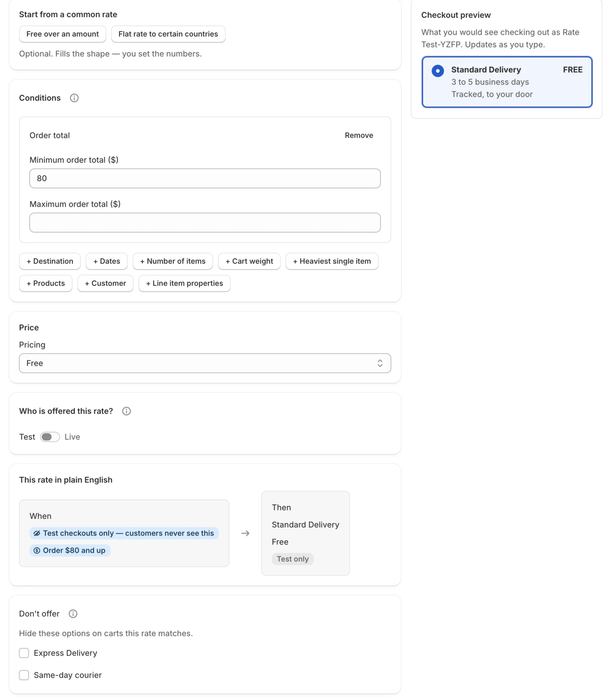Select the Standard Delivery radio button
Screen dimensions: 611x700
438,71
